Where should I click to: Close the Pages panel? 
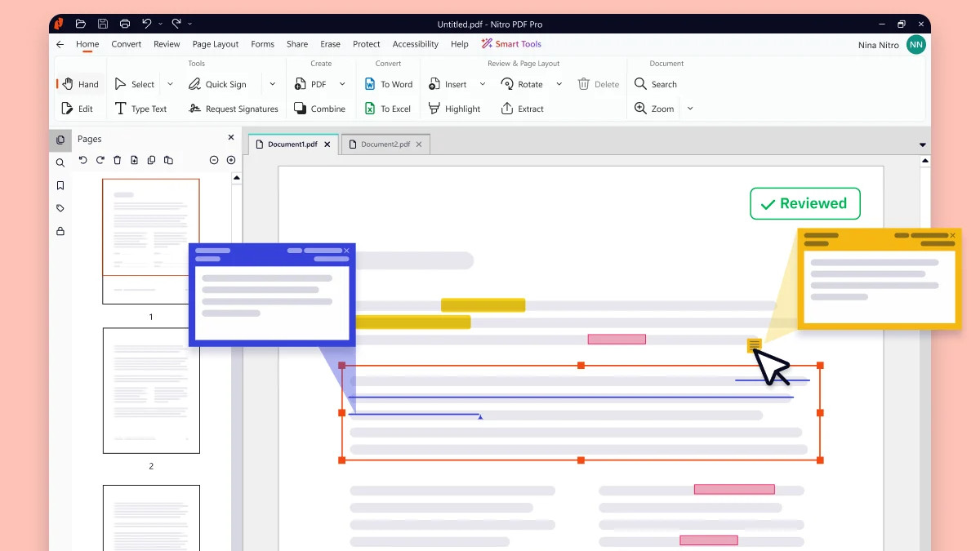[x=231, y=138]
